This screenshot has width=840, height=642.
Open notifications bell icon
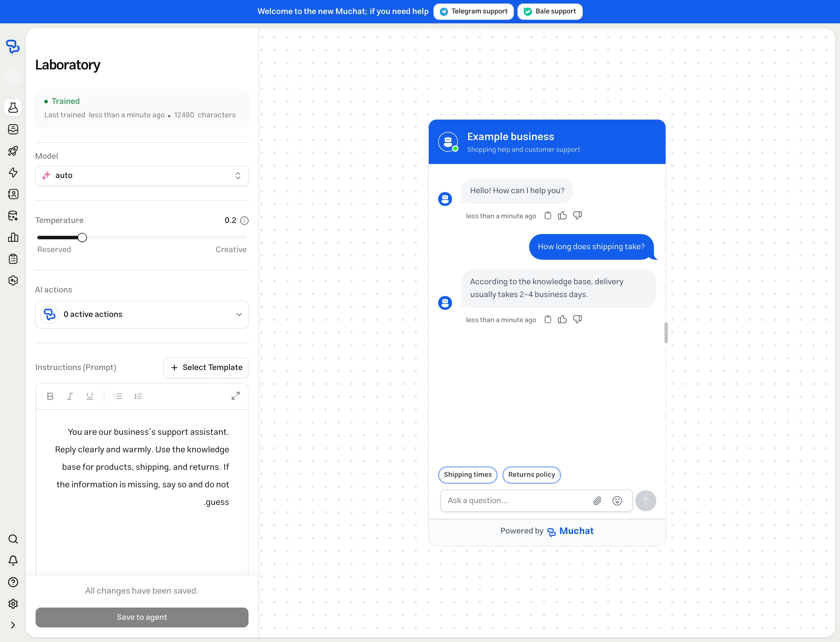point(13,561)
